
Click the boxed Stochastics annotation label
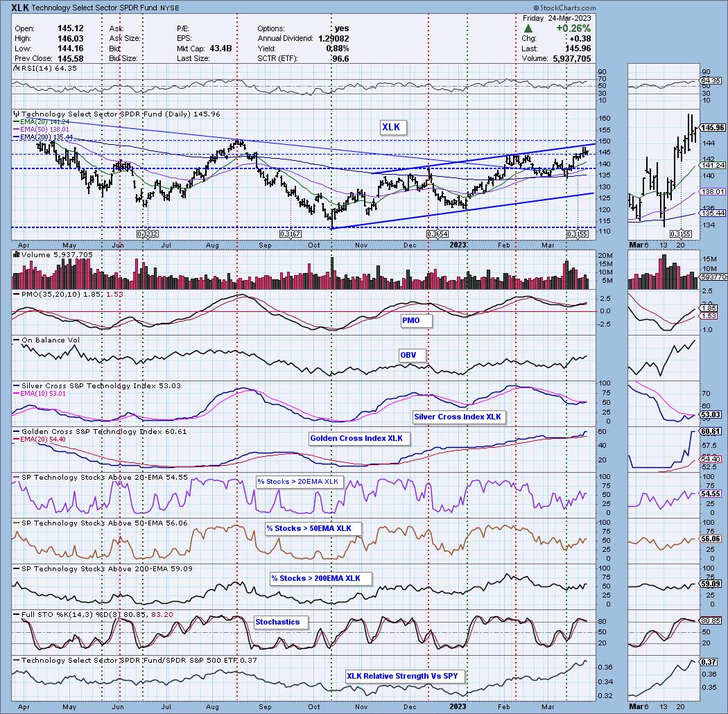pyautogui.click(x=281, y=622)
